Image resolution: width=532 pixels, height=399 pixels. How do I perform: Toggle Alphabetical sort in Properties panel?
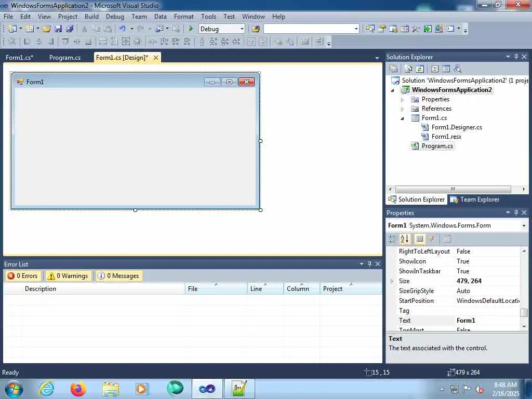(404, 239)
